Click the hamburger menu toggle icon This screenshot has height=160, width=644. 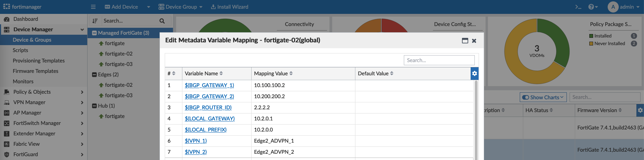(x=93, y=7)
